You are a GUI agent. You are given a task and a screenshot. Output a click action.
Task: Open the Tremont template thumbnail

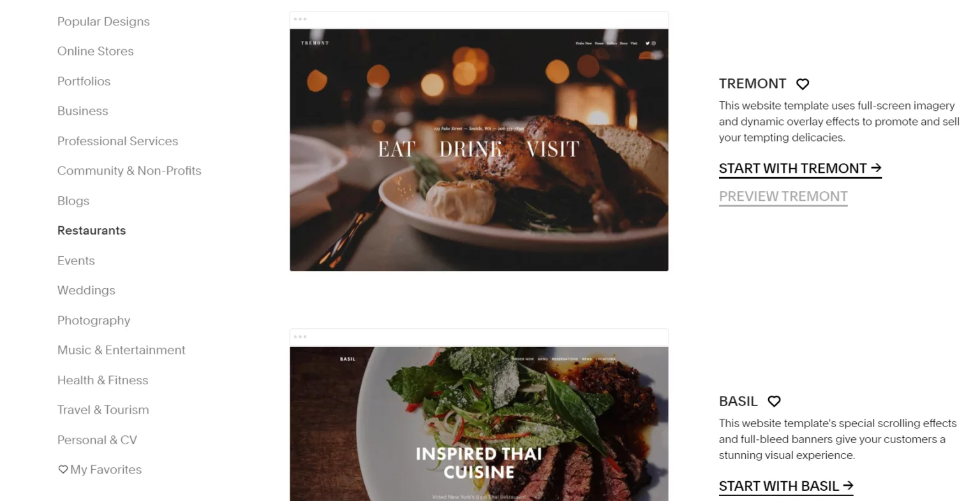pyautogui.click(x=479, y=150)
